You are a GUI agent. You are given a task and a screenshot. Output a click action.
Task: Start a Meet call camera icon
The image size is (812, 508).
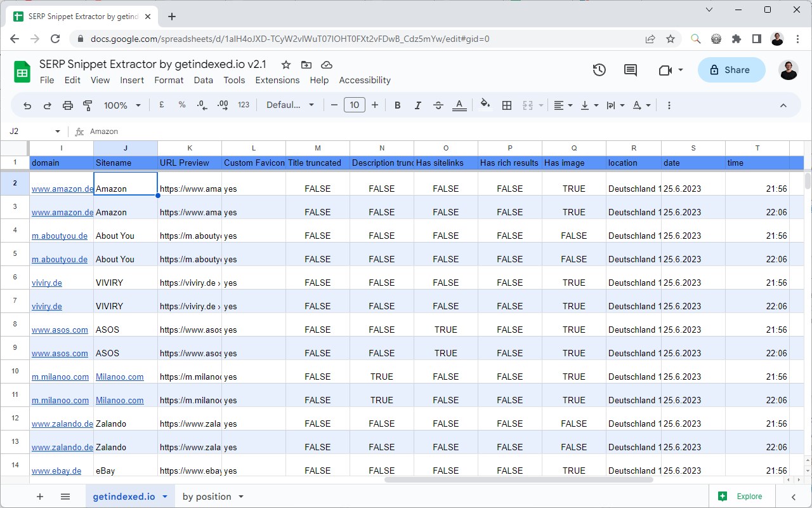[665, 70]
